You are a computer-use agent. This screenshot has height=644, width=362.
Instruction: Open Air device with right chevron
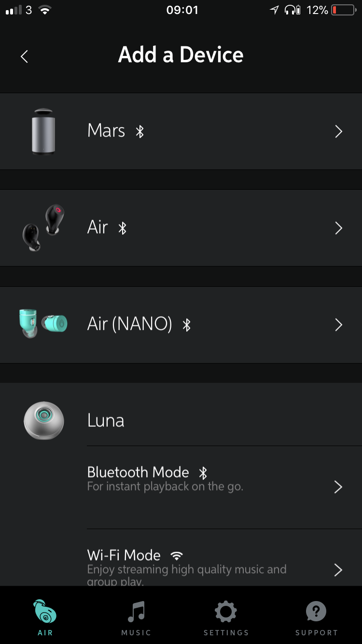338,228
